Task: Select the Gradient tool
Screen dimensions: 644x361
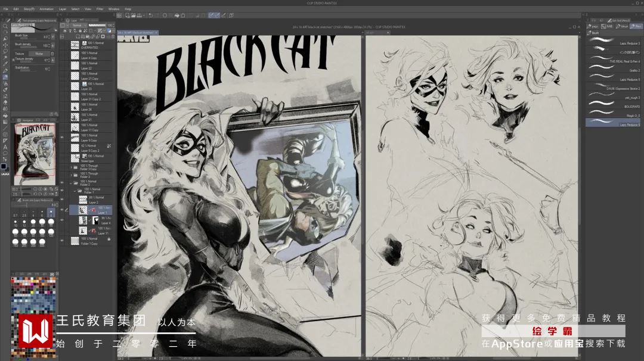Action: [5, 122]
